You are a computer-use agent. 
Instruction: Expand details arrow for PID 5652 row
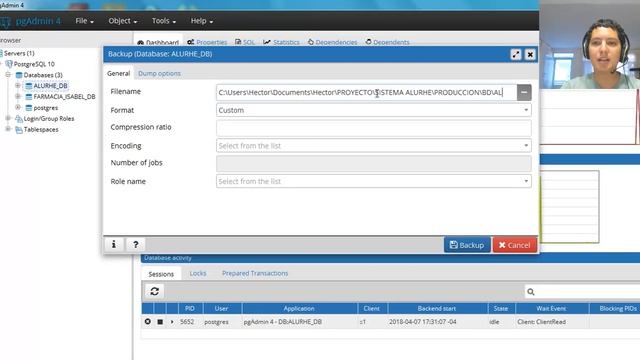point(172,322)
